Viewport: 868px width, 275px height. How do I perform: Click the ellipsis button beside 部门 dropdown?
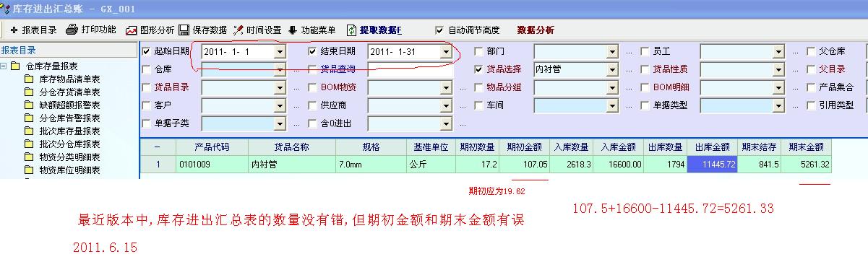click(629, 53)
